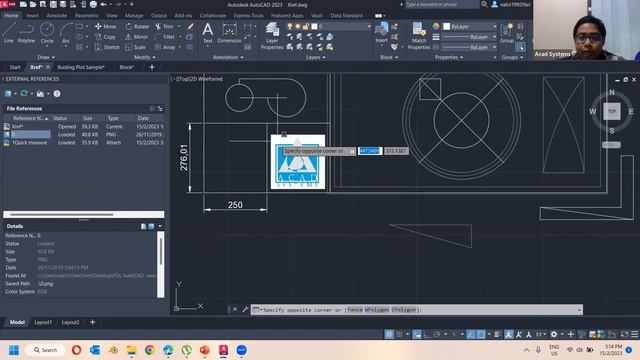Open the External References help icon
Viewport: 640px width, 360px height.
pyautogui.click(x=57, y=94)
